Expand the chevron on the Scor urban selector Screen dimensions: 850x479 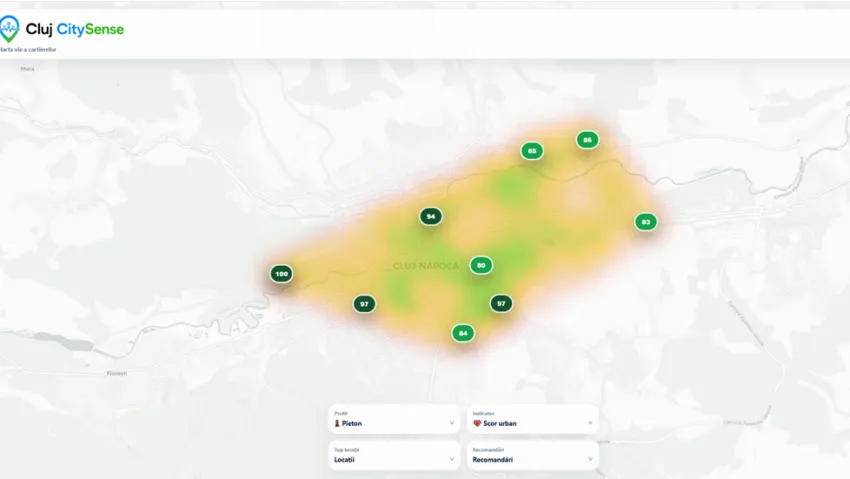pyautogui.click(x=590, y=423)
